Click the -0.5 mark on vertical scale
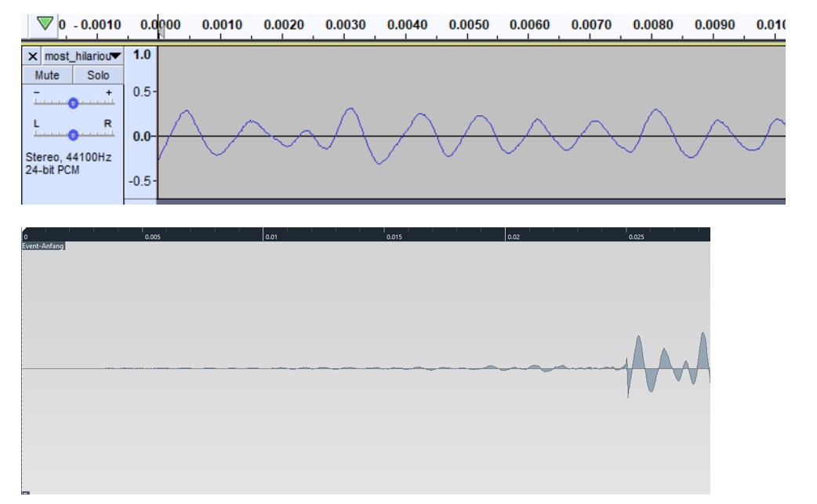 pyautogui.click(x=140, y=180)
